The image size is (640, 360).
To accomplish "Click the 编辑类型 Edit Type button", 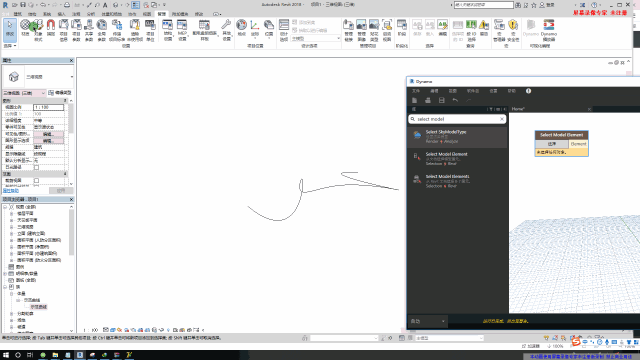I will tap(60, 93).
